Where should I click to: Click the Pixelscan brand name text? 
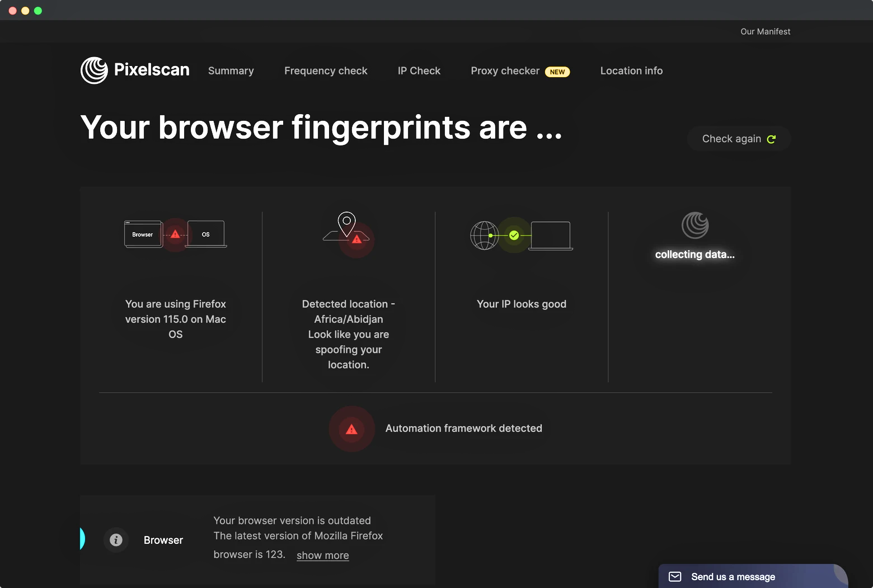(x=152, y=70)
